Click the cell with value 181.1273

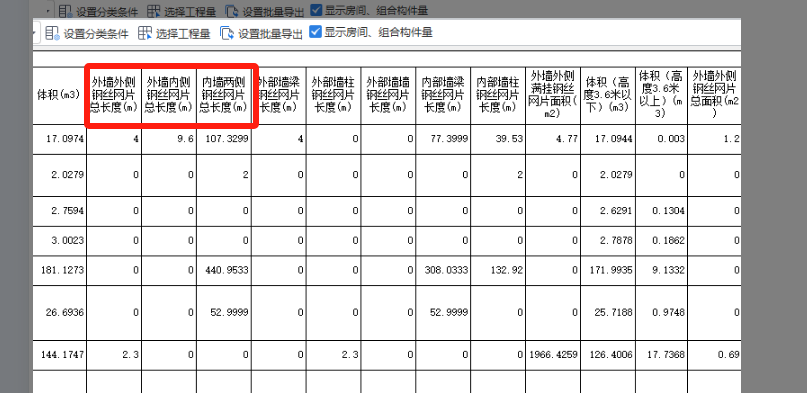click(x=59, y=270)
